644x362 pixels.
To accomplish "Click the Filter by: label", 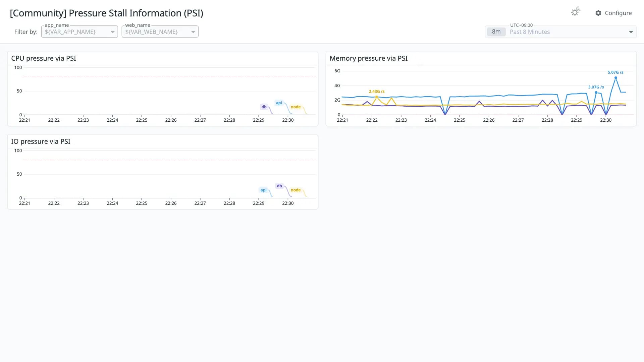I will pos(26,32).
